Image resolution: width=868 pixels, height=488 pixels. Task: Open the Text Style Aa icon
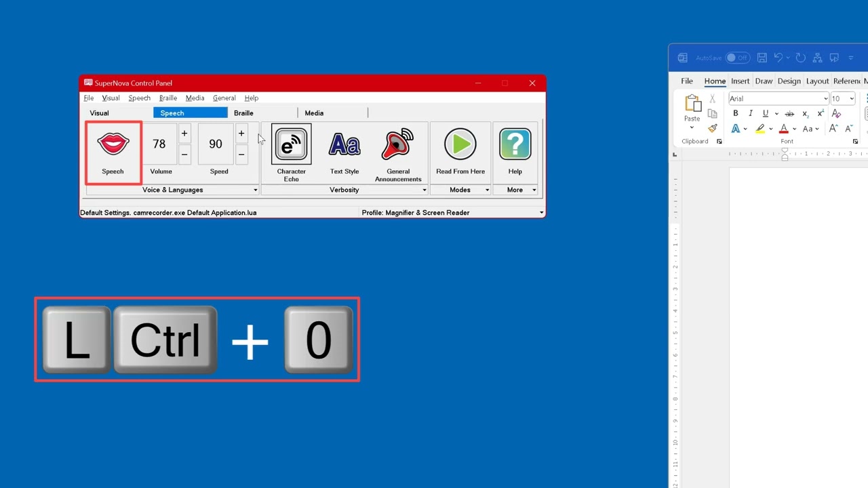coord(344,144)
